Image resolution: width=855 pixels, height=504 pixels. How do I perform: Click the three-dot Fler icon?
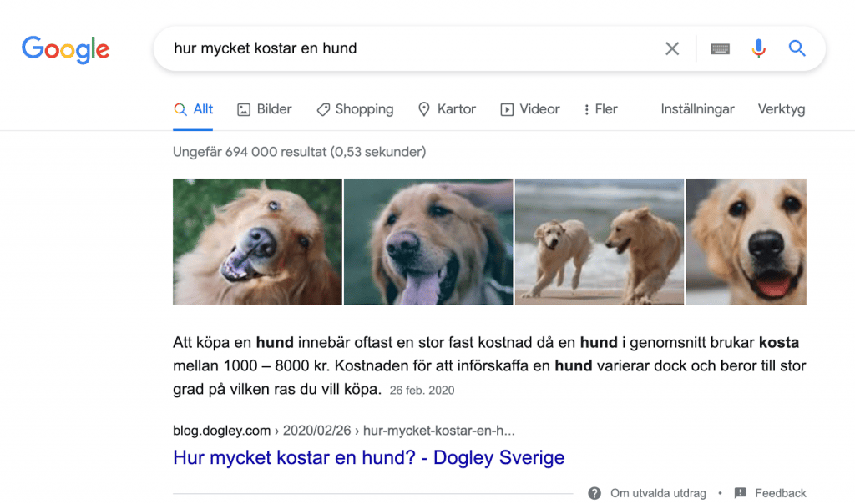click(586, 109)
